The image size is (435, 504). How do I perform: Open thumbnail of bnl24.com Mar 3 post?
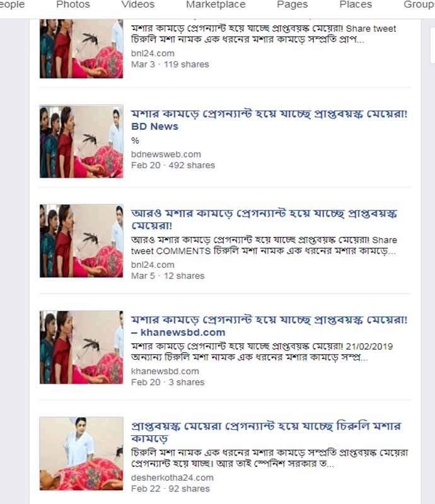point(81,49)
